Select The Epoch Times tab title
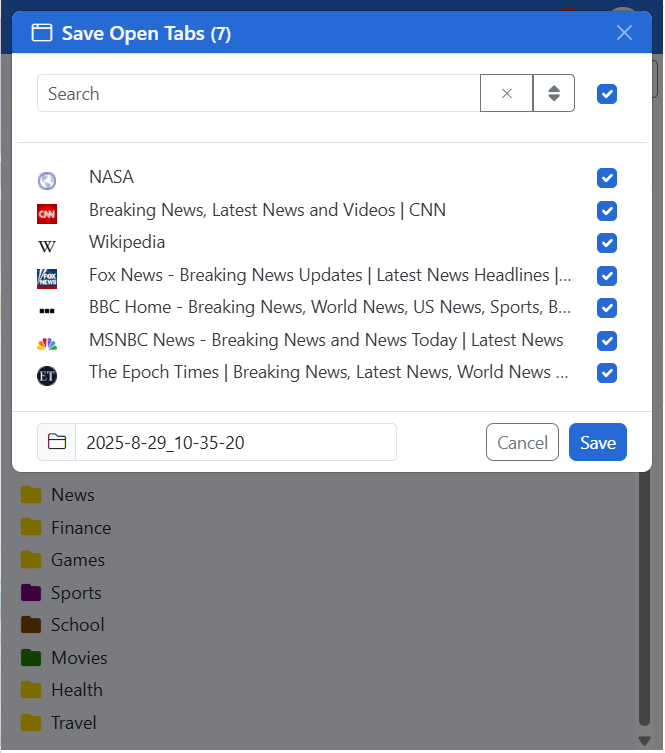665x753 pixels. click(x=329, y=372)
